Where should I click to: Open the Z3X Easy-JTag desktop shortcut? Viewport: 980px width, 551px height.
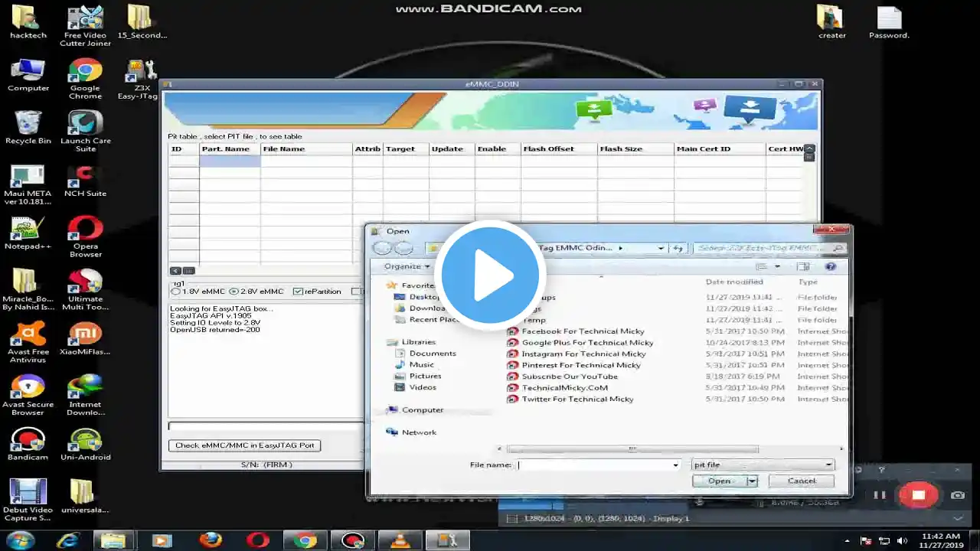pyautogui.click(x=139, y=80)
